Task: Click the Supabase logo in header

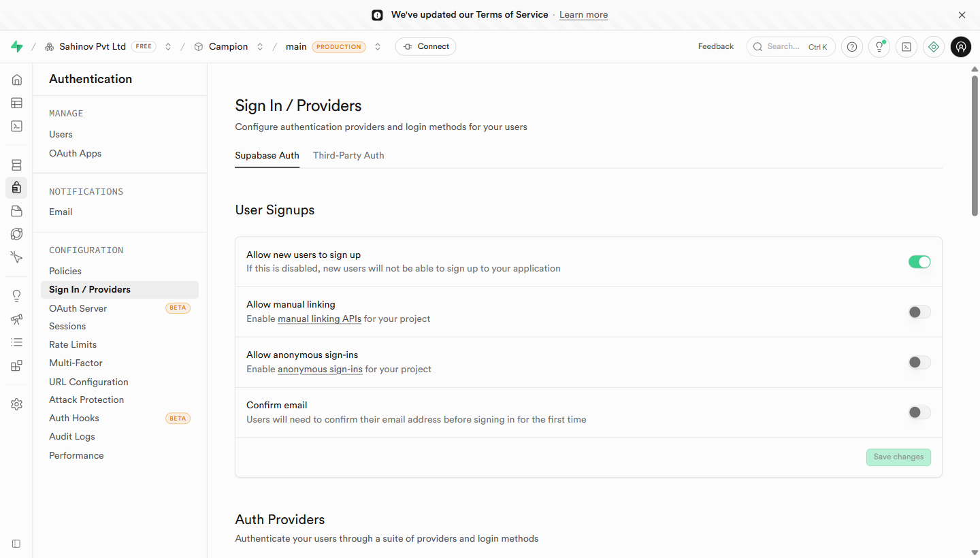Action: pos(17,46)
